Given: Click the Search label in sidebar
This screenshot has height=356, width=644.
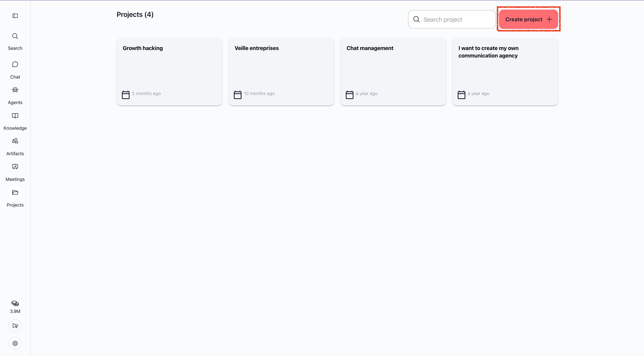Looking at the screenshot, I should click(15, 48).
